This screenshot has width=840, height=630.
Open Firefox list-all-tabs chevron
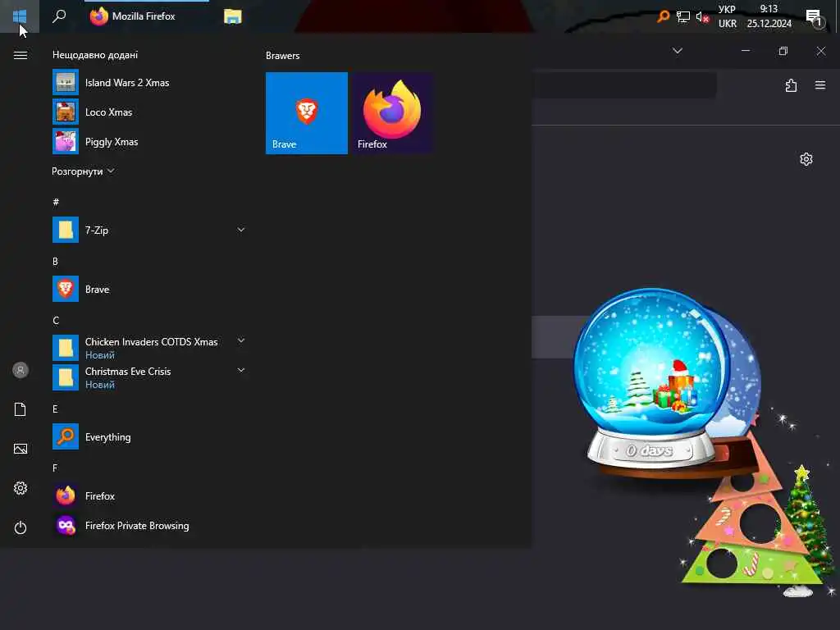coord(677,51)
